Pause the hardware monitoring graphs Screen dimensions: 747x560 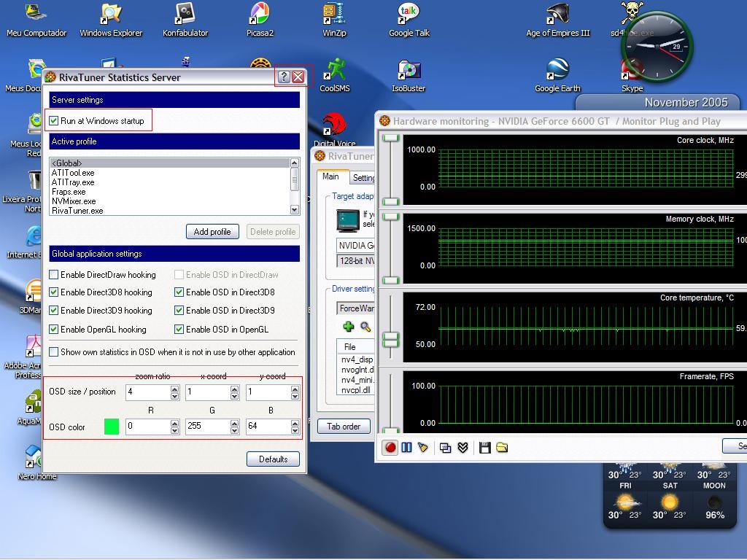tap(406, 448)
